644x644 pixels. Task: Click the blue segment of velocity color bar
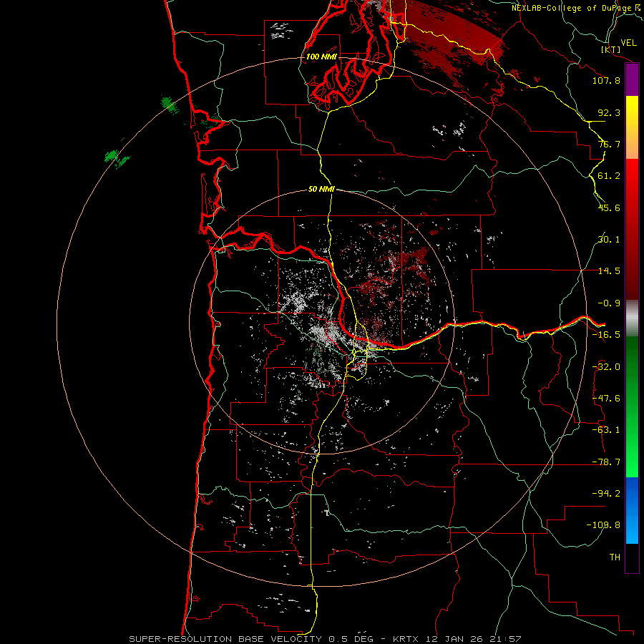pyautogui.click(x=632, y=510)
